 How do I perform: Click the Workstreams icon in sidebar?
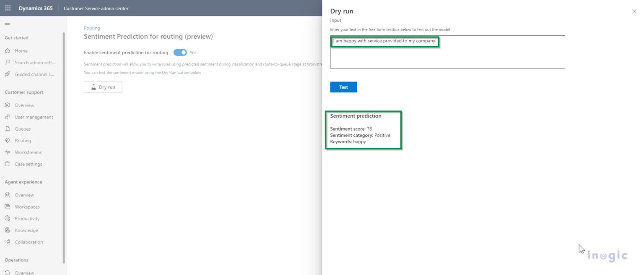8,152
